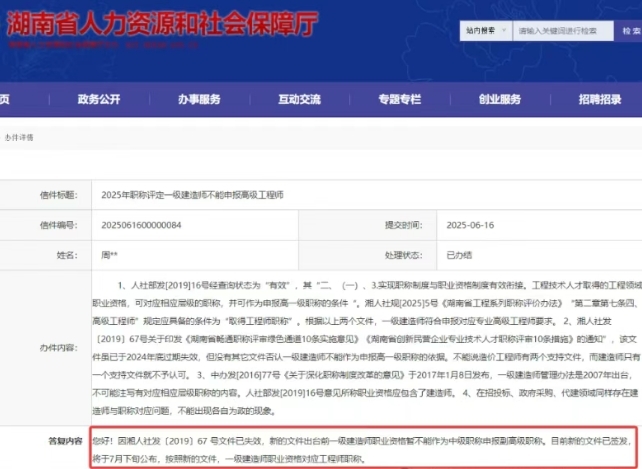Click the 办件详情 section heading
Image resolution: width=642 pixels, height=469 pixels.
pyautogui.click(x=19, y=136)
